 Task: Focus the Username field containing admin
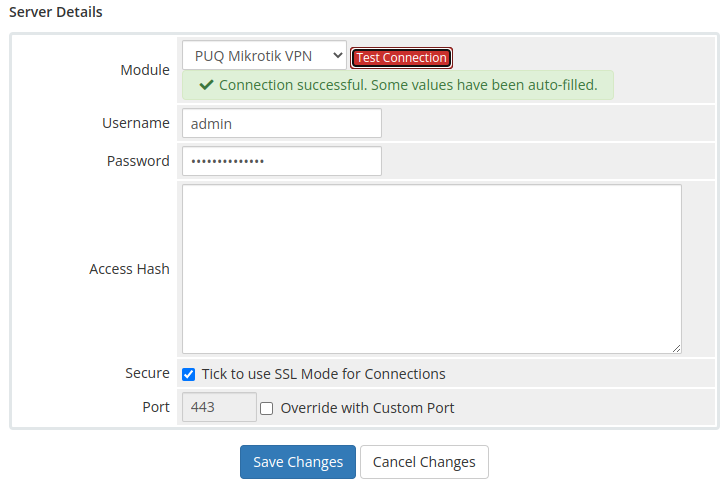[282, 123]
